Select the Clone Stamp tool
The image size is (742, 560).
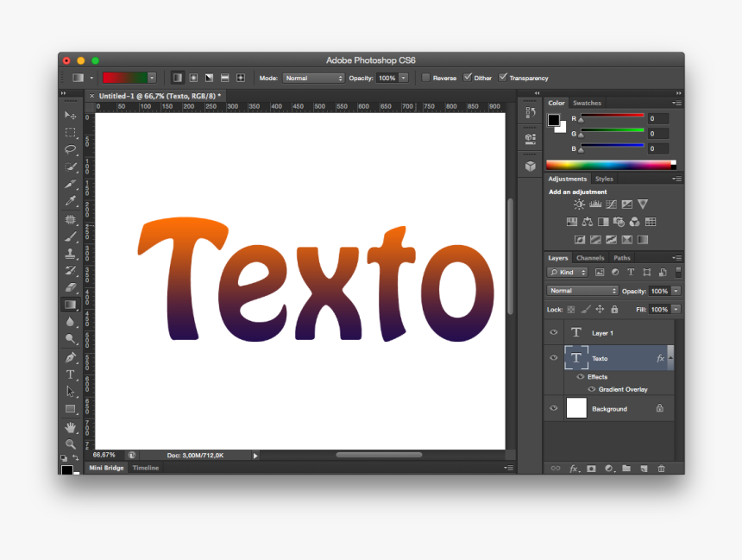[71, 253]
